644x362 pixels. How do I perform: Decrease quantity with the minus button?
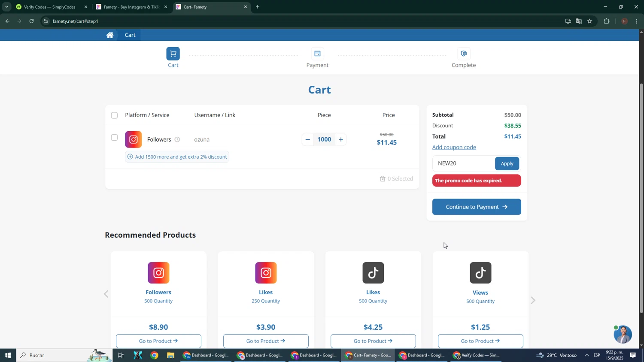307,139
